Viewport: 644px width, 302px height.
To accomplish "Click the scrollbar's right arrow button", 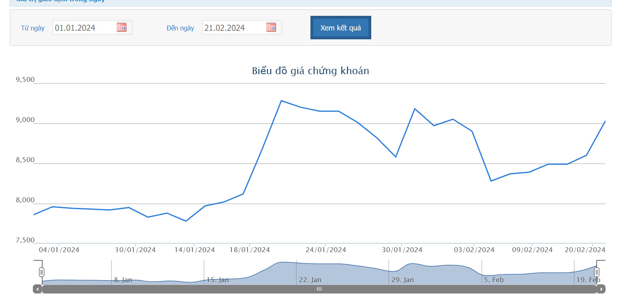I will [601, 289].
